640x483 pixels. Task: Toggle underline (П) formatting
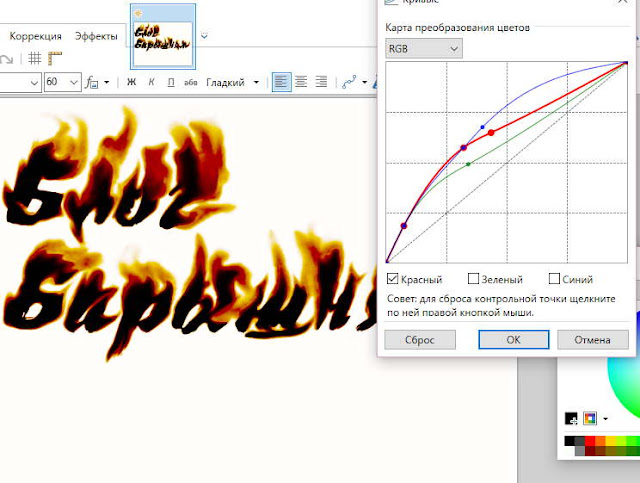(x=171, y=82)
